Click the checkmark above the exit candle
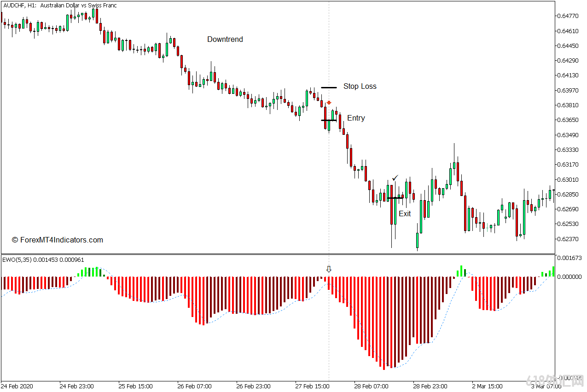 pyautogui.click(x=395, y=178)
